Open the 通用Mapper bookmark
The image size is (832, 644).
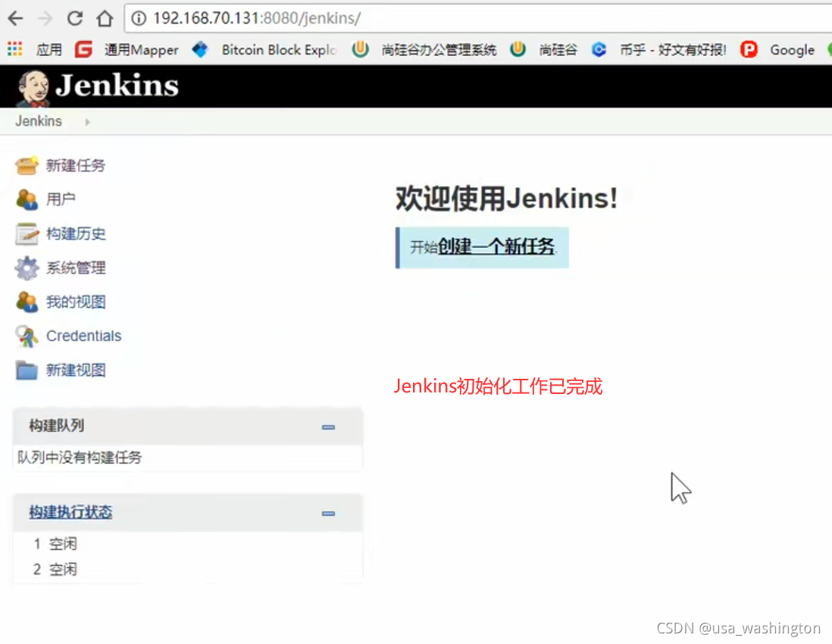point(141,50)
